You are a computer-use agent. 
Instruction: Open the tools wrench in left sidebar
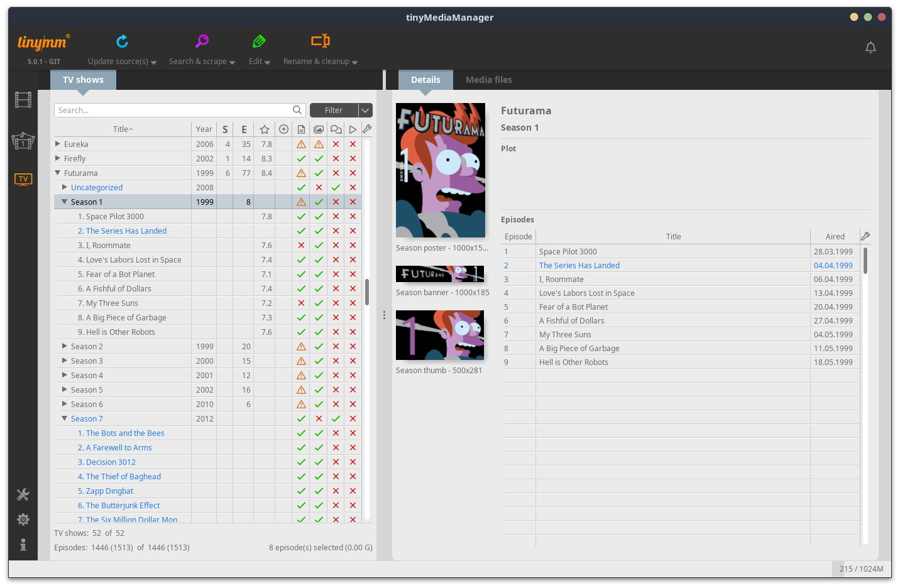23,495
